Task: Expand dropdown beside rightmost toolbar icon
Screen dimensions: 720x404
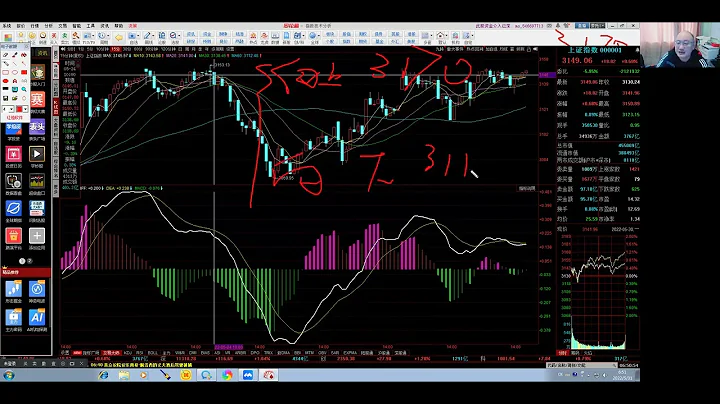Action: pyautogui.click(x=472, y=35)
